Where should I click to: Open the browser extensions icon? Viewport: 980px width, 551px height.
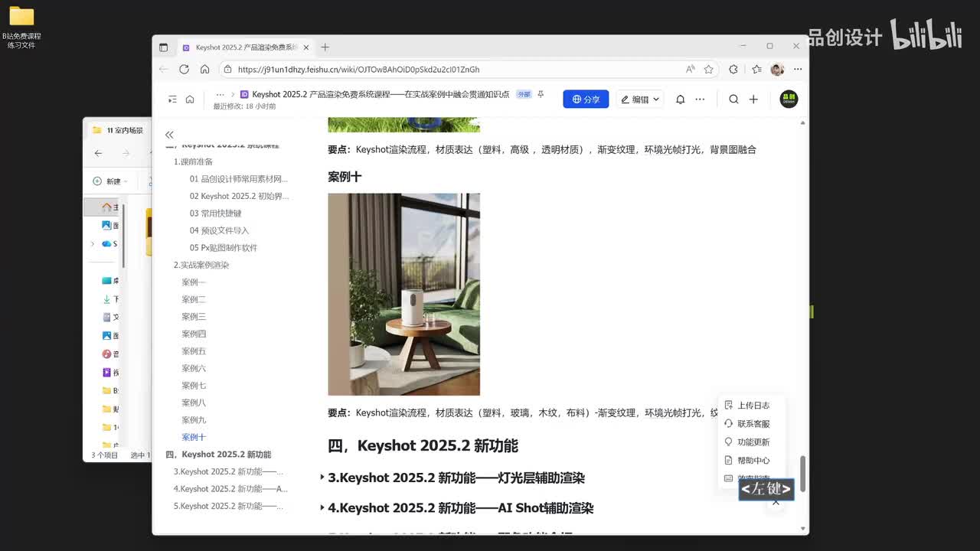click(x=733, y=69)
